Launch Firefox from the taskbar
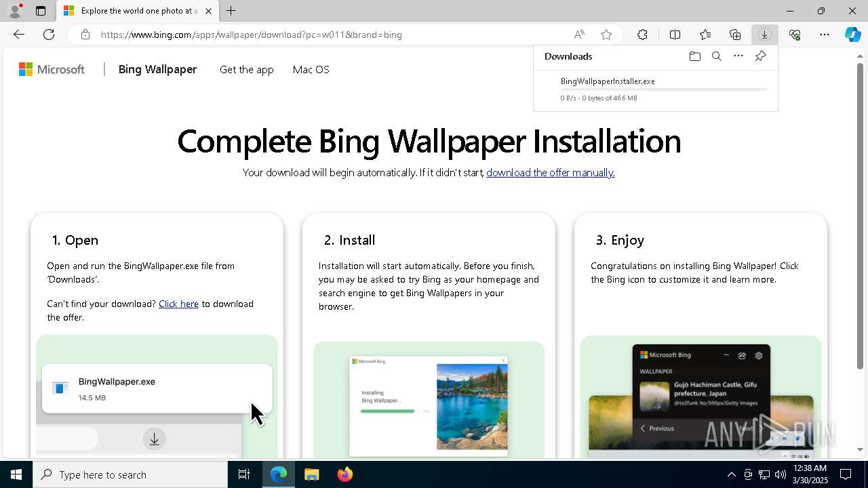868x488 pixels. 344,474
